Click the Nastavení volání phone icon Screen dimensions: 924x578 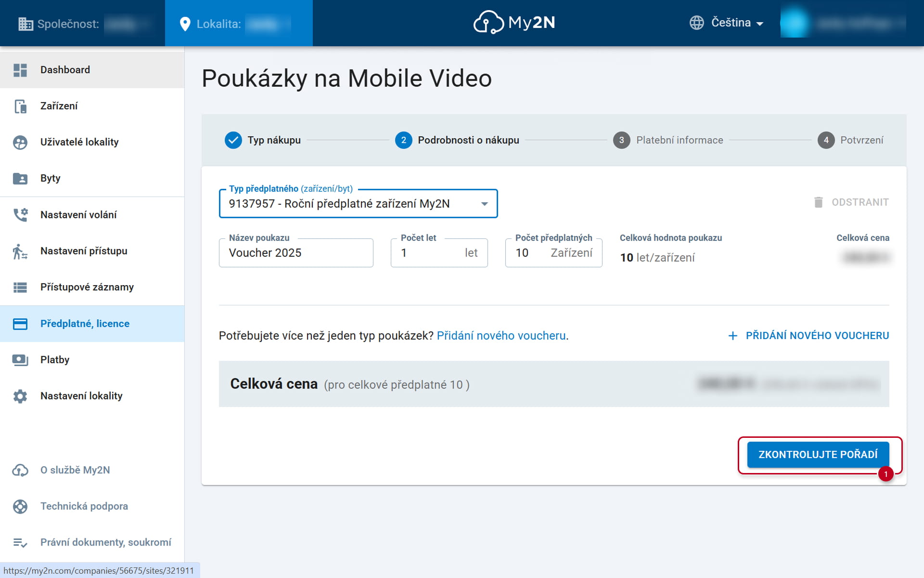20,215
